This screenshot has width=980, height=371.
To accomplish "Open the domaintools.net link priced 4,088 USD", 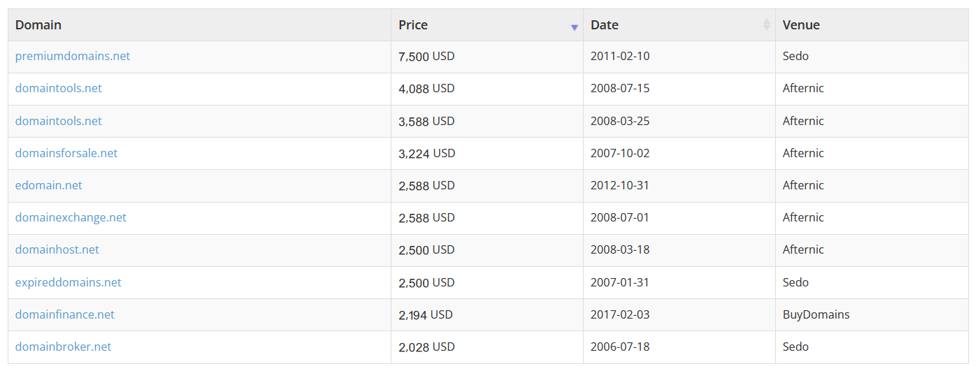I will pos(59,88).
